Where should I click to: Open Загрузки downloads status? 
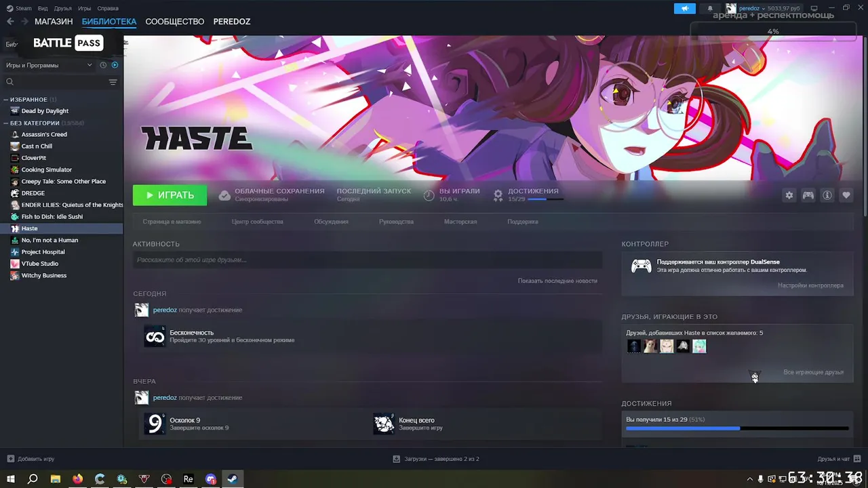point(436,459)
